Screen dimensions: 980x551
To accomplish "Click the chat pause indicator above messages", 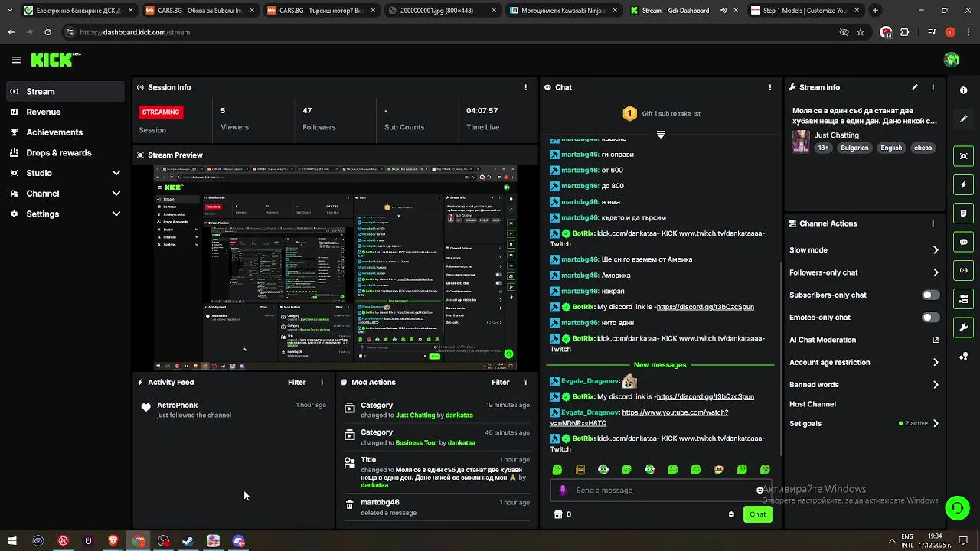I will pos(661,134).
